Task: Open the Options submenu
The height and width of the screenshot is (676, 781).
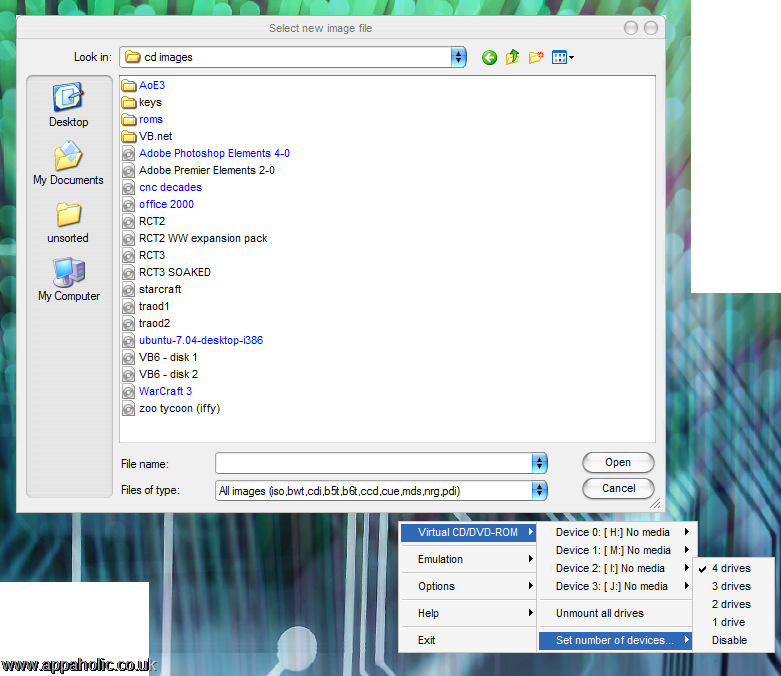Action: [x=468, y=586]
